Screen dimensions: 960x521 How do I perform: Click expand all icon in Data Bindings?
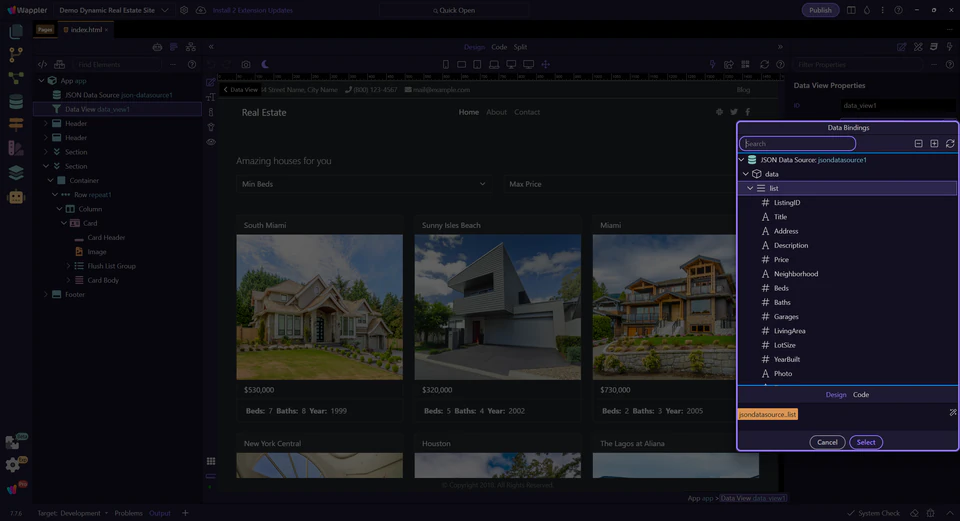pyautogui.click(x=934, y=144)
